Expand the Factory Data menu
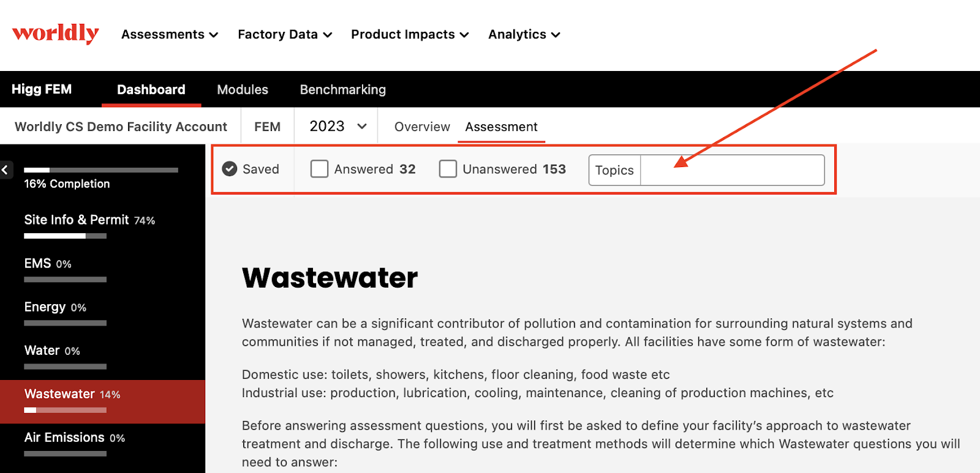 click(284, 34)
